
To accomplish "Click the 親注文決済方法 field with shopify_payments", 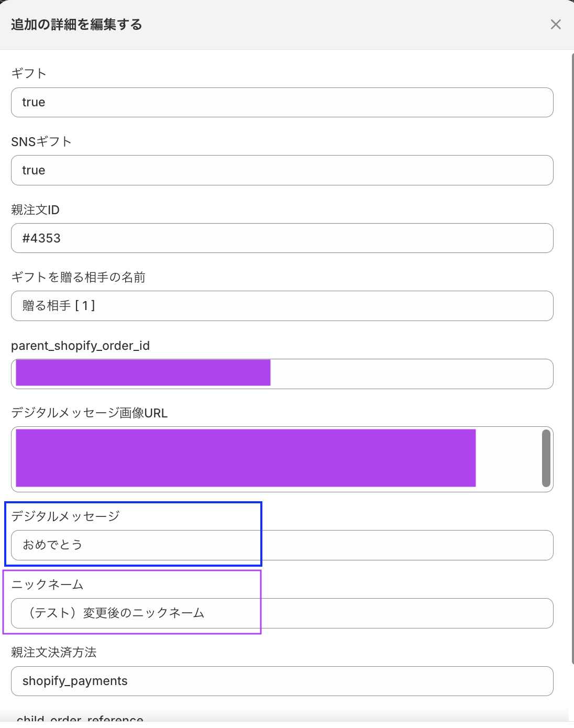I will tap(282, 681).
